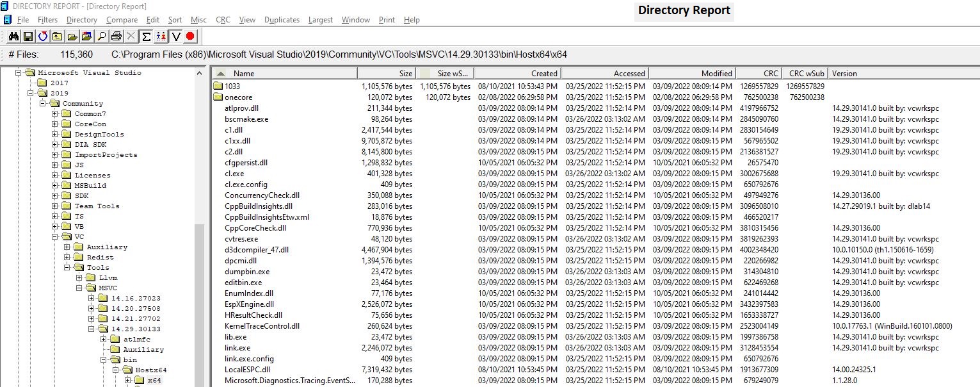This screenshot has height=387, width=980.
Task: Click the grayed X delete icon
Action: click(131, 37)
